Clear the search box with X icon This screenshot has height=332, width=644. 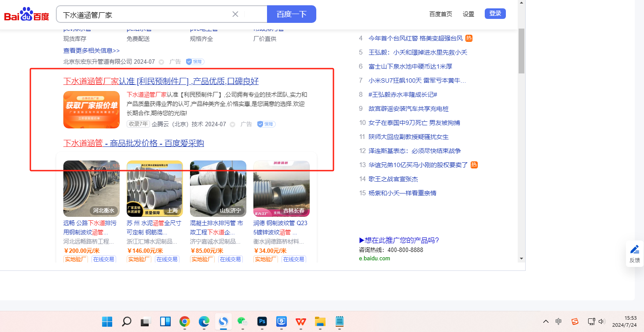point(235,14)
